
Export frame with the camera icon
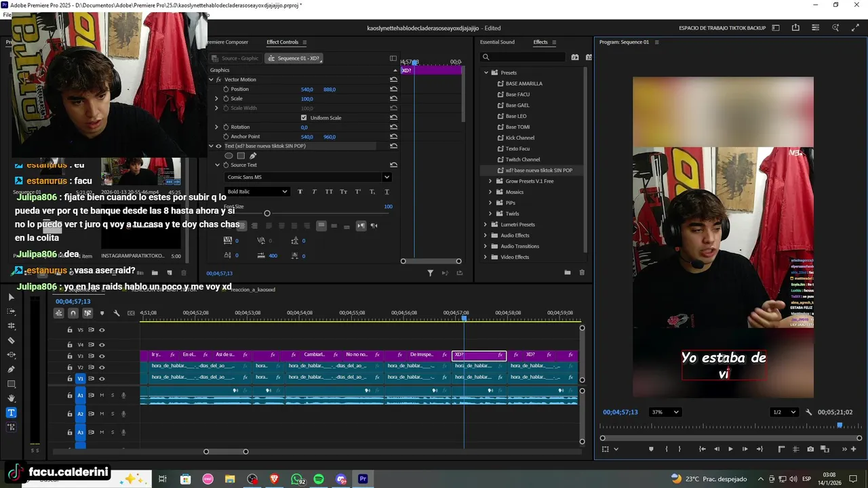click(x=810, y=449)
